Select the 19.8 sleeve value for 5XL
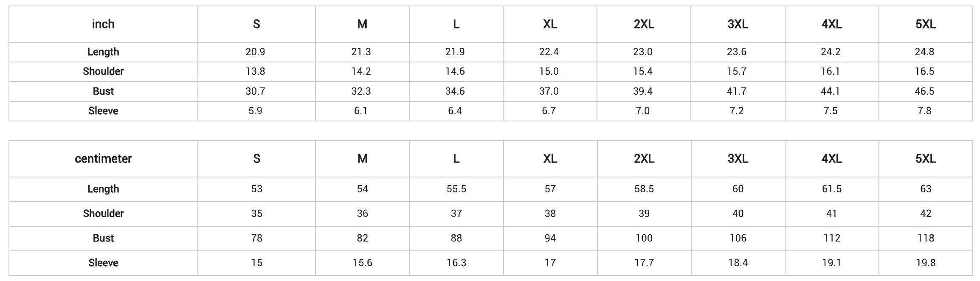 926,263
